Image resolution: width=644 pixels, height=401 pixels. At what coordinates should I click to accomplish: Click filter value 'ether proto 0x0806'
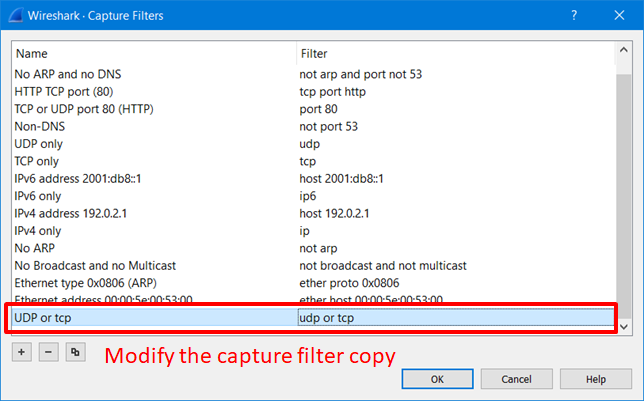[350, 283]
